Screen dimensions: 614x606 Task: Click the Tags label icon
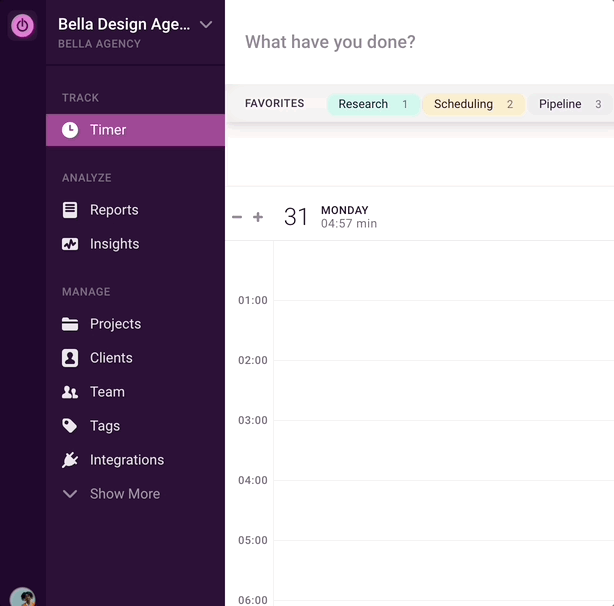(x=70, y=426)
